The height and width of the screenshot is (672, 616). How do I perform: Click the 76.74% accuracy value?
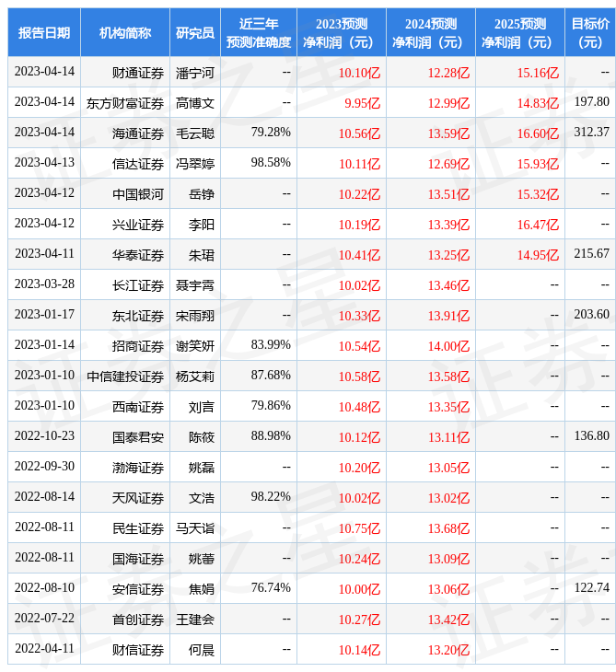271,587
